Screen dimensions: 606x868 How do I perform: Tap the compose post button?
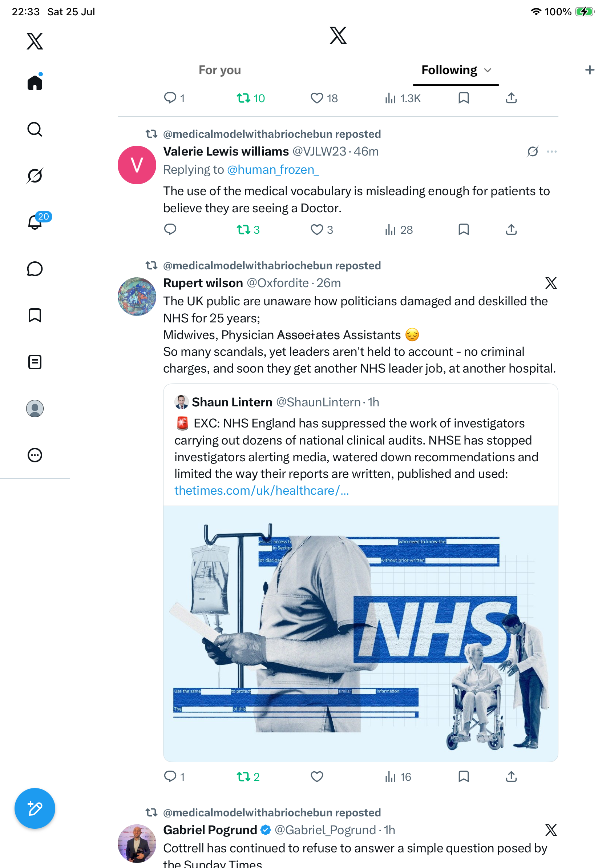click(x=35, y=809)
